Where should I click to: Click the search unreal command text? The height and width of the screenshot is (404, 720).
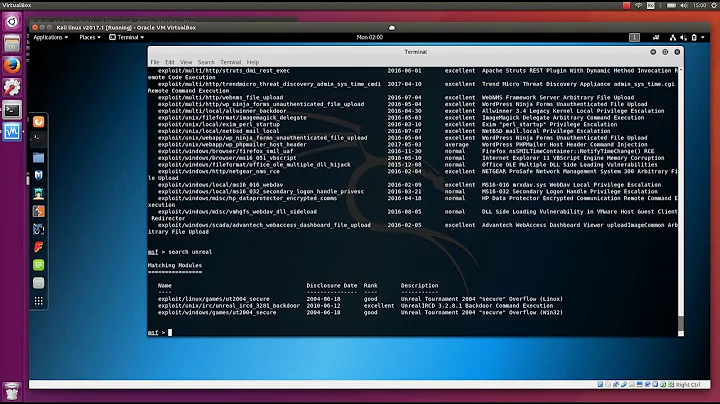(190, 252)
